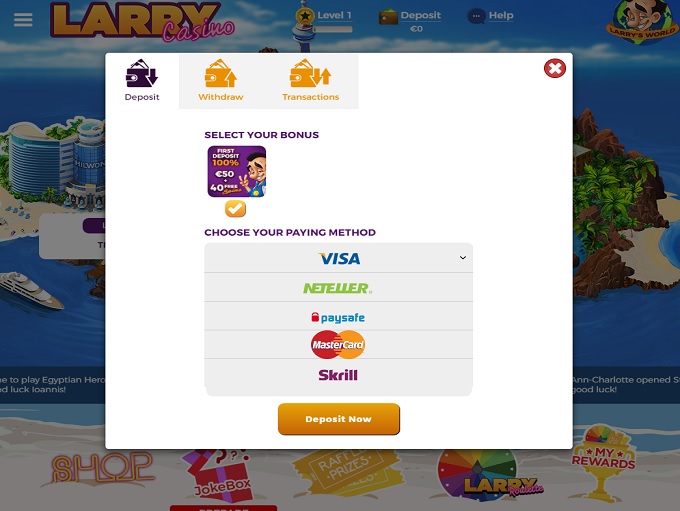Select the First Deposit 100% bonus thumbnail

237,171
